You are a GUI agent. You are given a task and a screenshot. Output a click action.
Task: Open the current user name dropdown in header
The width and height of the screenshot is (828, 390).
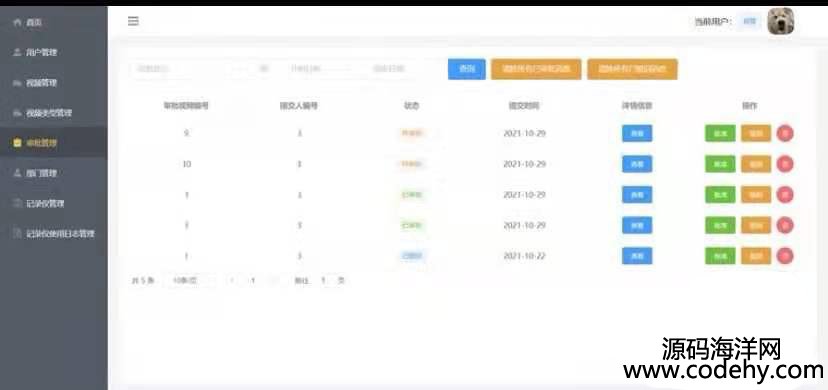coord(749,22)
